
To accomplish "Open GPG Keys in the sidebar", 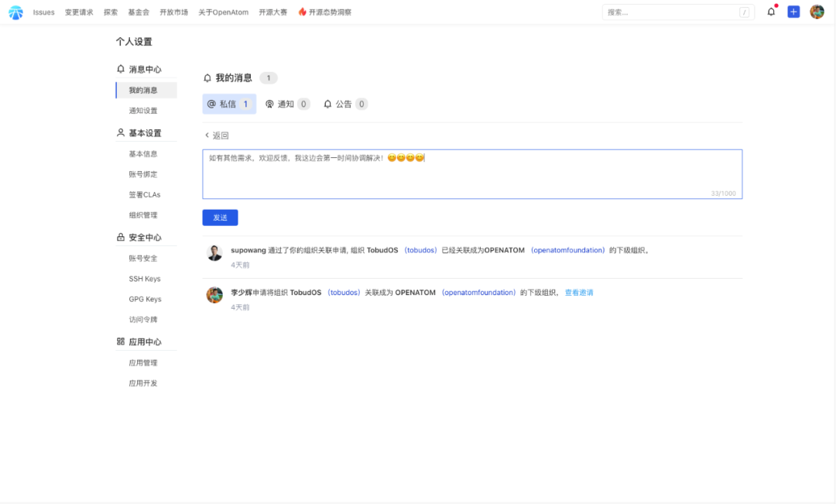I will pos(145,299).
